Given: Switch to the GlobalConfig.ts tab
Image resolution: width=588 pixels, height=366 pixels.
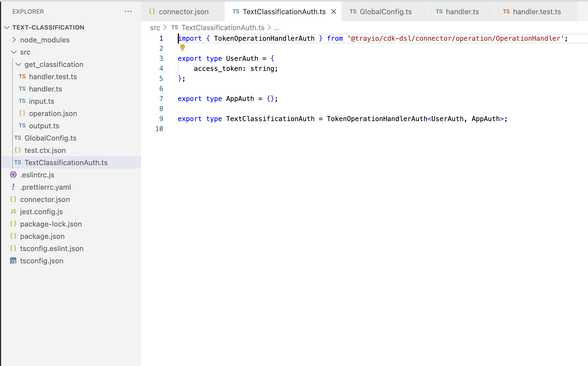Looking at the screenshot, I should (385, 12).
